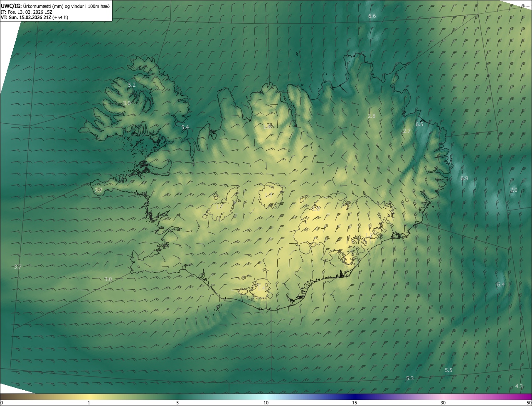Click the 3.7 value label
The width and height of the screenshot is (532, 406).
(x=17, y=267)
